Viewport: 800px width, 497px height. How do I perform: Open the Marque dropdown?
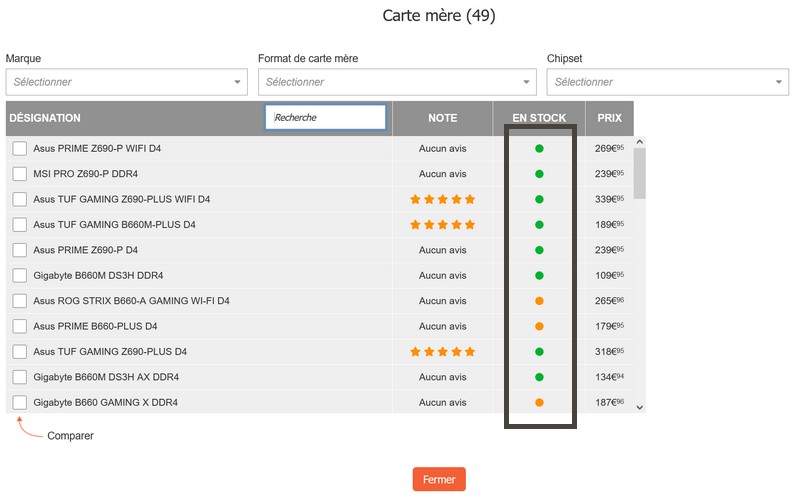(127, 82)
